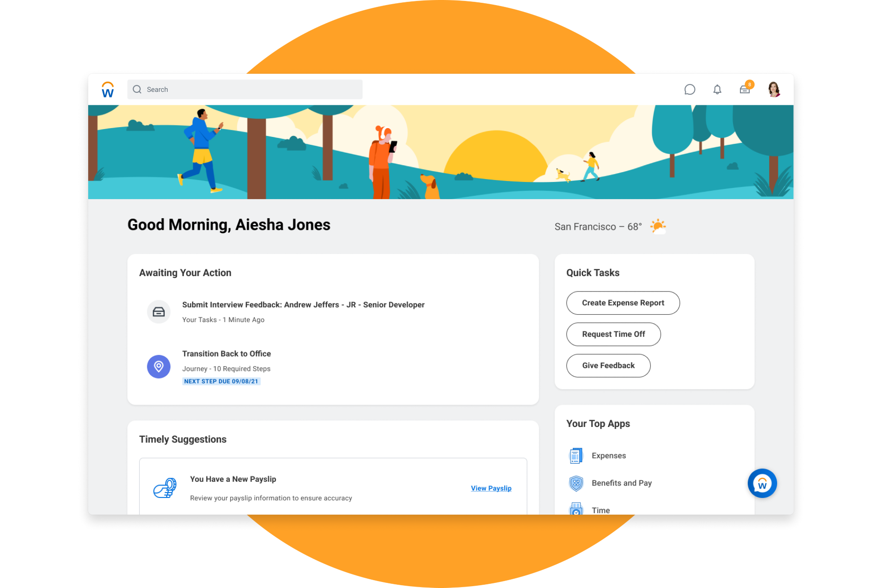The image size is (882, 588).
Task: Launch the floating Workday assistant button
Action: tap(762, 484)
